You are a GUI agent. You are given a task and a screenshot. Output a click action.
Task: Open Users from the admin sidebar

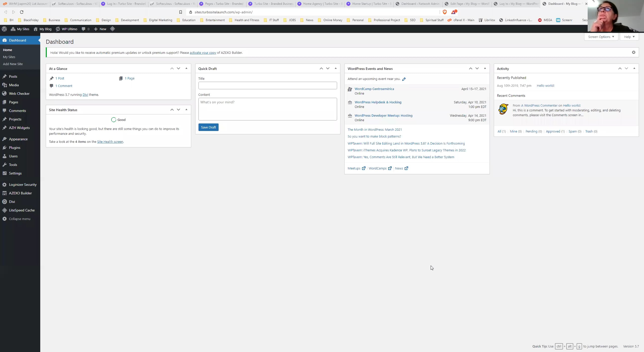(14, 156)
